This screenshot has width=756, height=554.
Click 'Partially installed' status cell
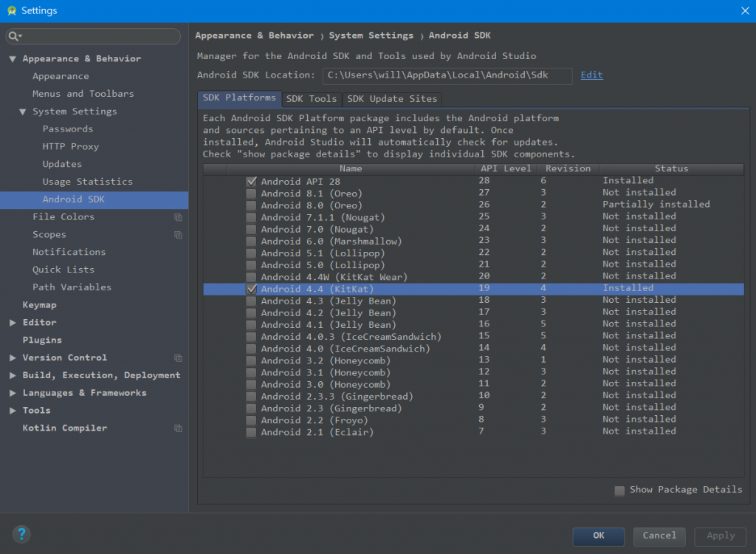click(656, 205)
